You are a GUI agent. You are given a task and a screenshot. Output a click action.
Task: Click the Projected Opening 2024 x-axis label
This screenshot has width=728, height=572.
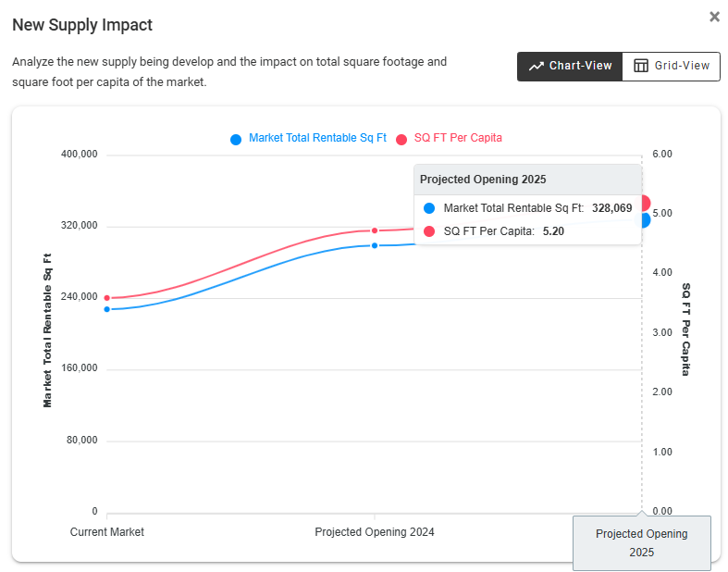pos(375,532)
